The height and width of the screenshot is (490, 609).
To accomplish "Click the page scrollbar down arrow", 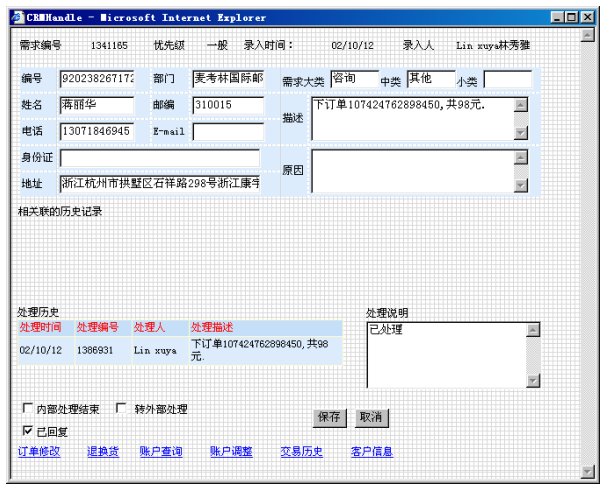I will coord(587,471).
